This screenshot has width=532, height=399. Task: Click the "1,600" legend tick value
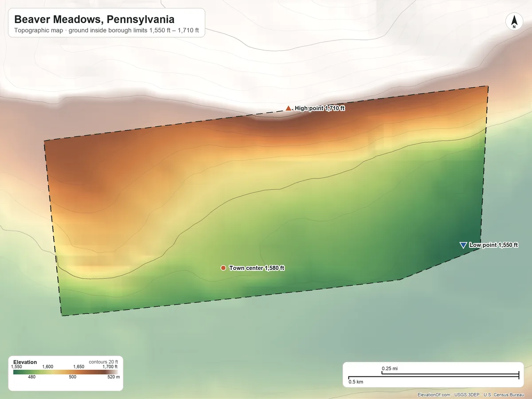48,367
